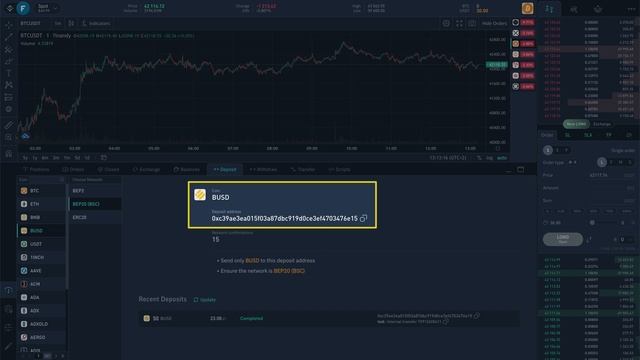Click Update next to Recent Deposits
The image size is (640, 360).
tap(204, 300)
